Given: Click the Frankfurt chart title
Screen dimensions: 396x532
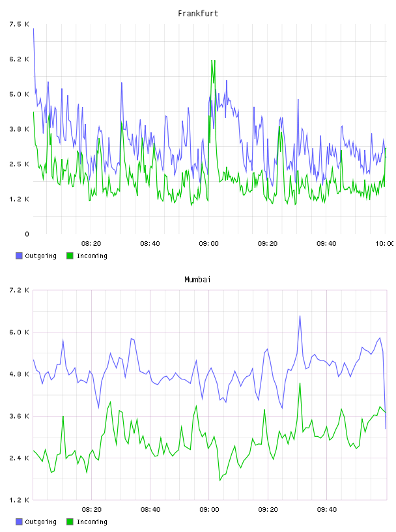Looking at the screenshot, I should click(198, 14).
